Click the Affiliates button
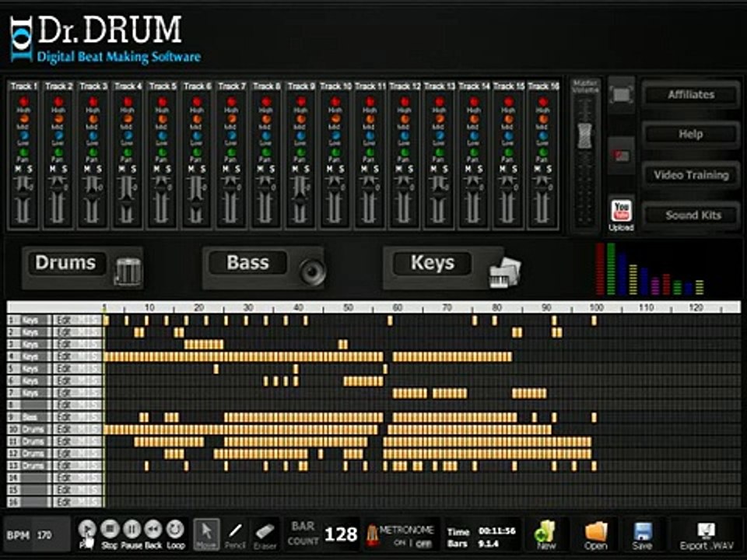Image resolution: width=747 pixels, height=560 pixels. (x=691, y=95)
